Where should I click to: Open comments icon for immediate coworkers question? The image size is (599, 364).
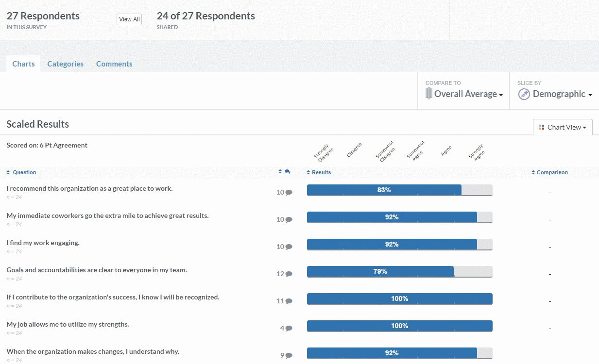[289, 220]
